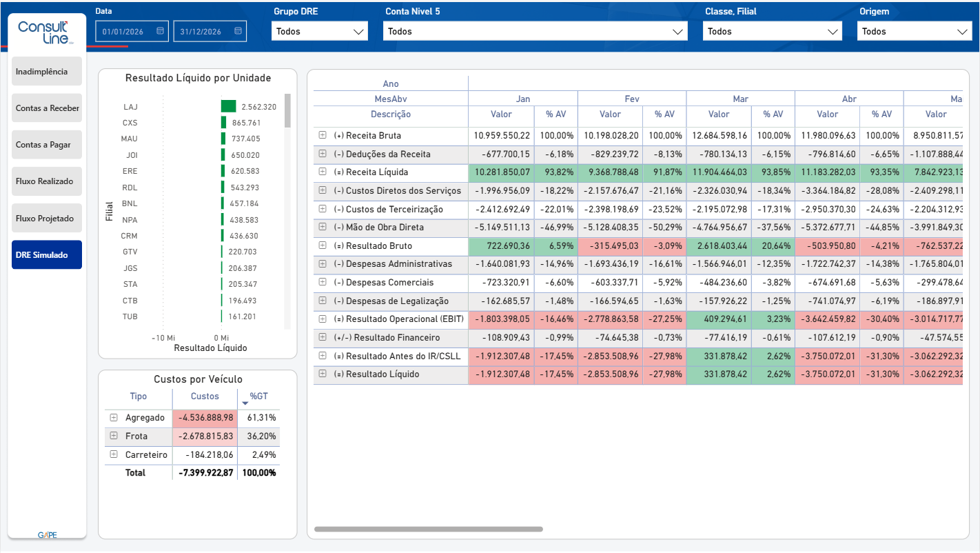Click total cost value -7.399.922,87
This screenshot has width=980, height=553.
coord(206,473)
